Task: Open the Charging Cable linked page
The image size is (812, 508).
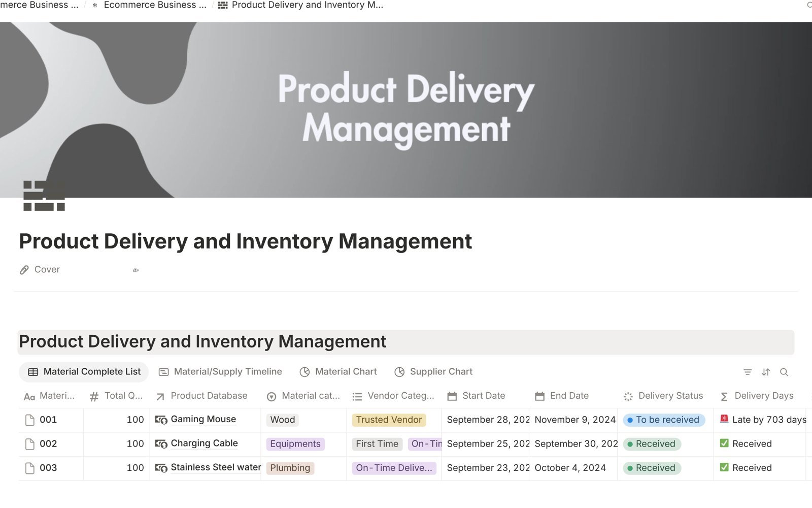Action: (204, 443)
